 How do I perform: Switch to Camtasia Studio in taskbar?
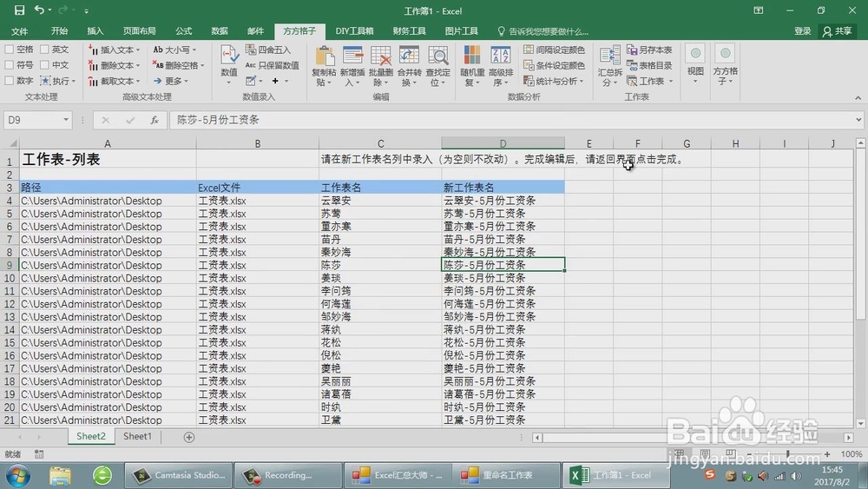coord(178,475)
